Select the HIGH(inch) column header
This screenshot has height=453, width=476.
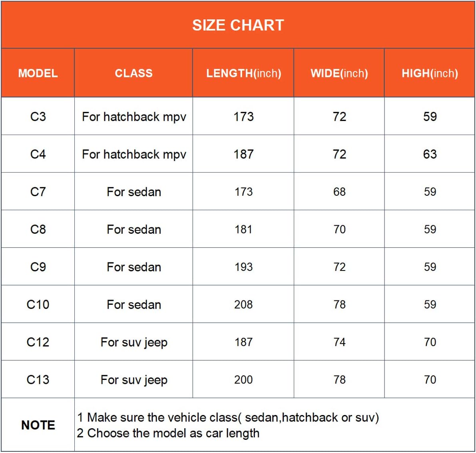[x=430, y=73]
